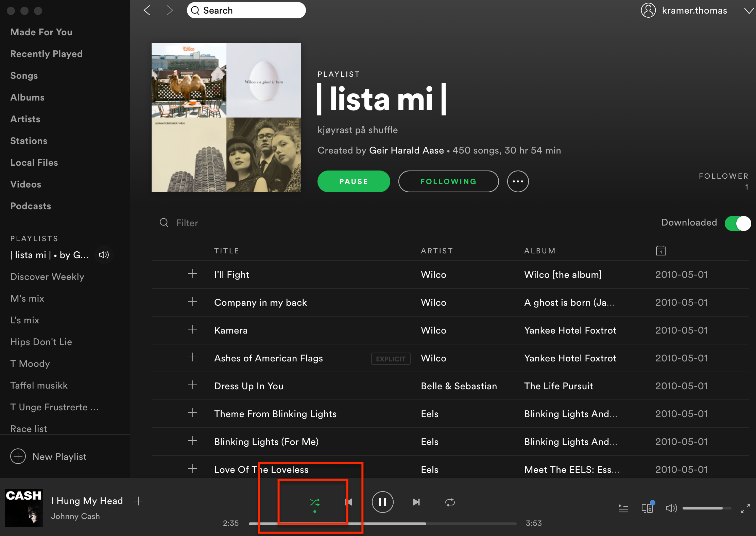This screenshot has width=756, height=536.
Task: Save I Hung My Head to library
Action: coord(138,501)
